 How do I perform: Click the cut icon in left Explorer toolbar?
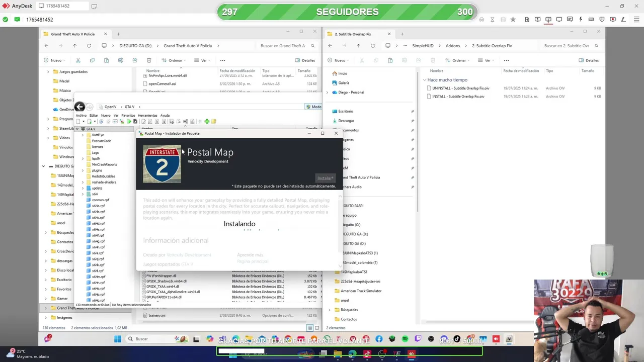[78, 60]
